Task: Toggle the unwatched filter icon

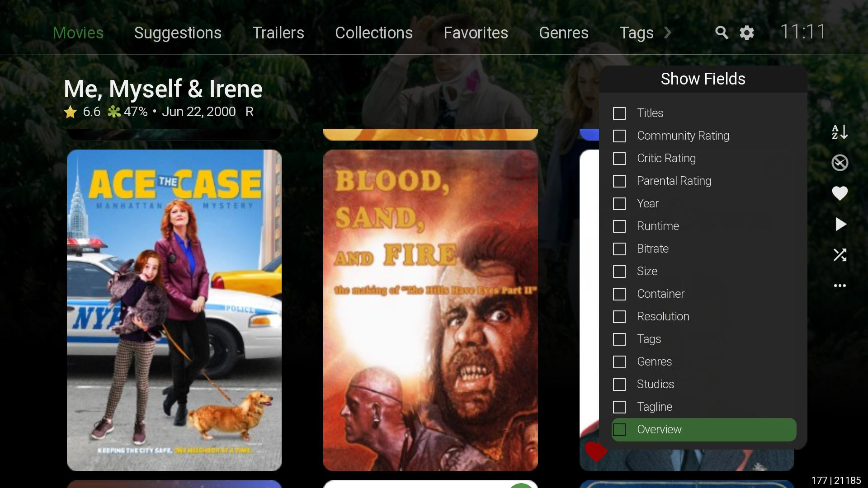Action: 840,163
